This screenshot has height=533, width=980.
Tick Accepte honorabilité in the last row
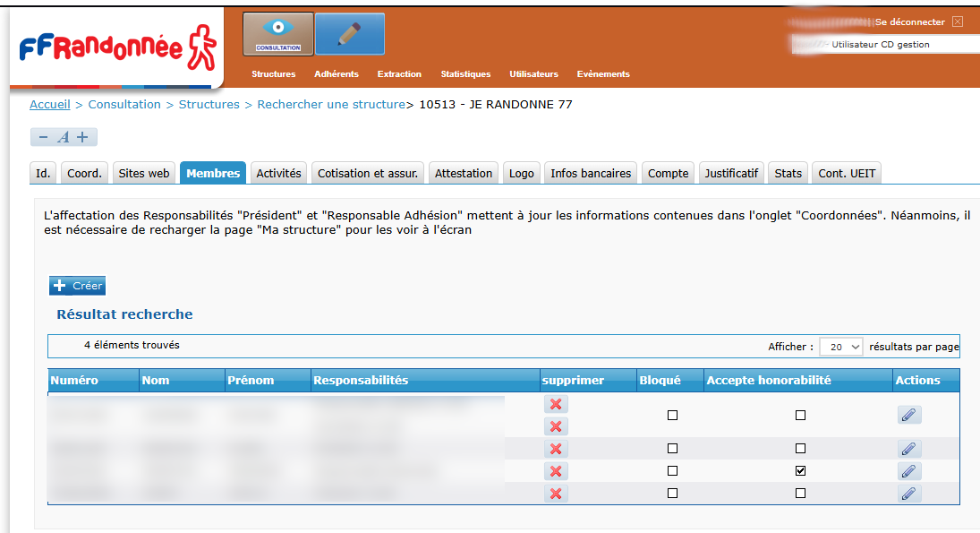pyautogui.click(x=800, y=494)
